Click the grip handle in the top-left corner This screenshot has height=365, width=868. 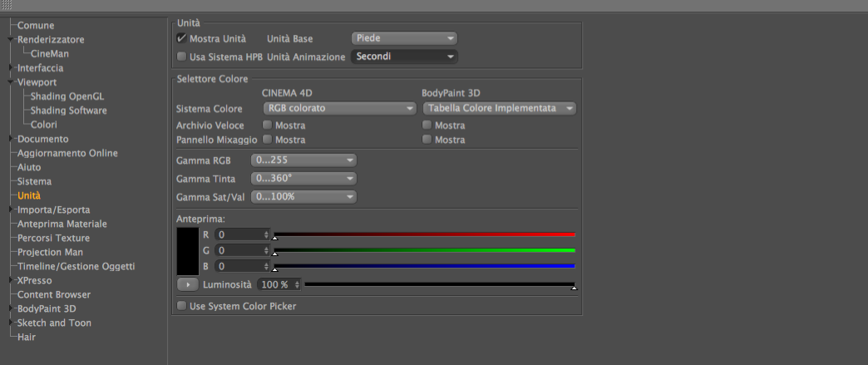pyautogui.click(x=7, y=5)
